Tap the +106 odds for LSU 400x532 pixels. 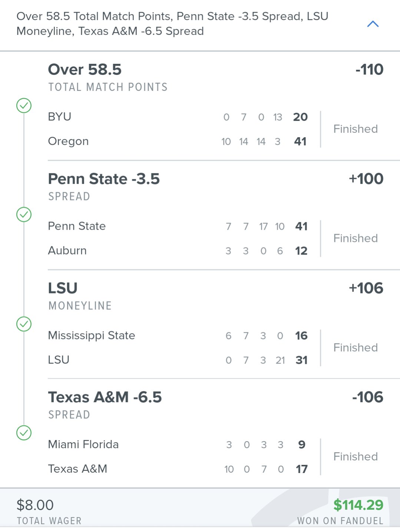click(x=366, y=288)
